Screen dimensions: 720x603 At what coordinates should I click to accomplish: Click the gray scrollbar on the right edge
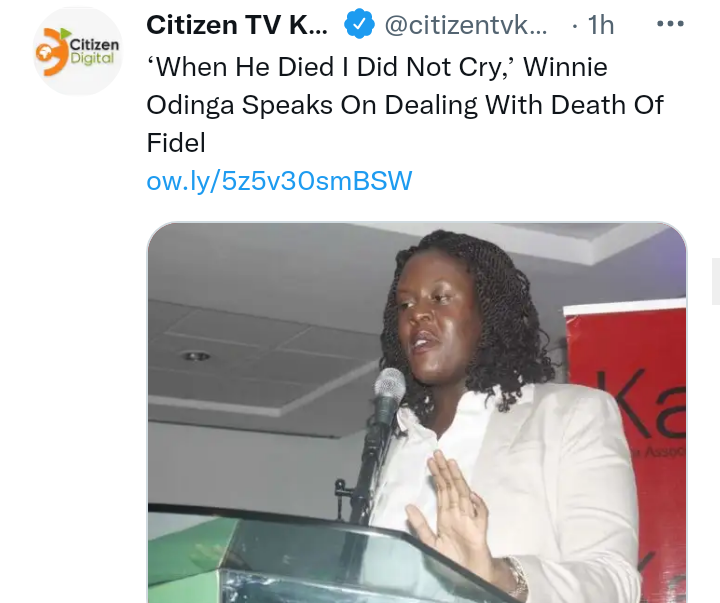(x=716, y=281)
